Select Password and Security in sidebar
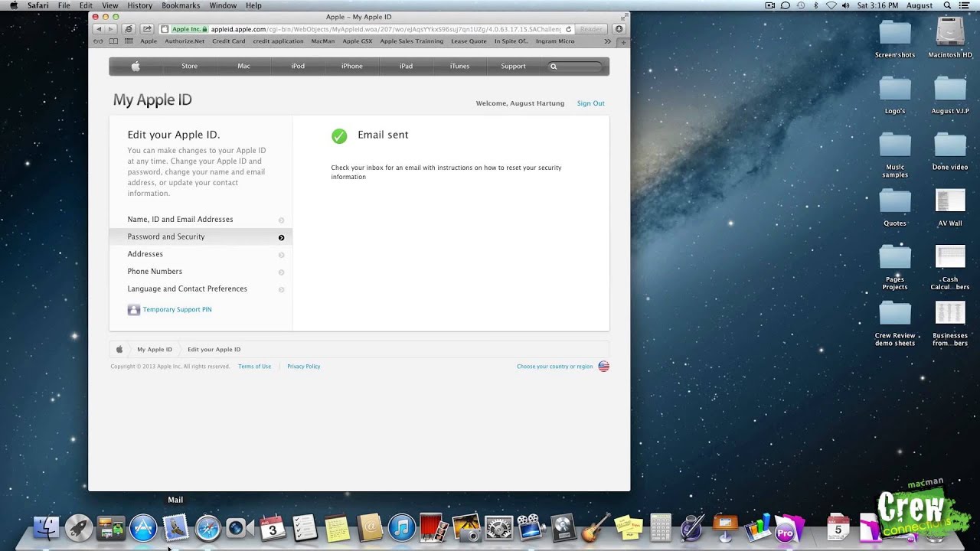980x551 pixels. (x=201, y=237)
